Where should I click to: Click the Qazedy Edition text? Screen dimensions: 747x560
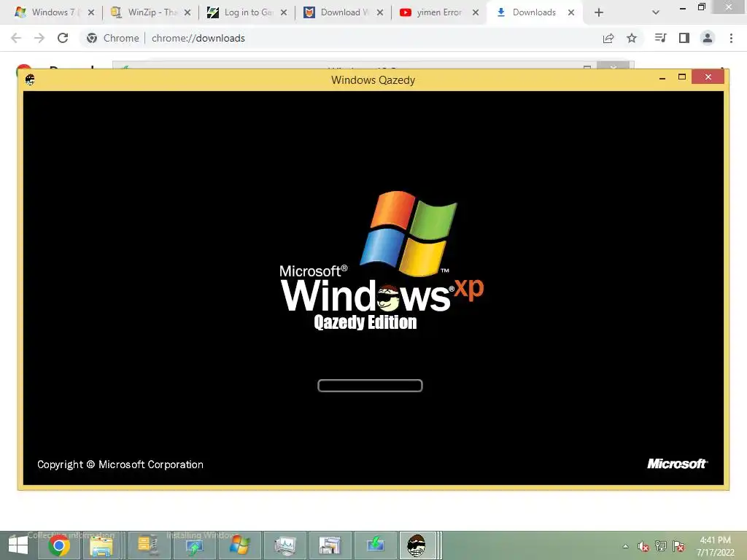pos(365,322)
